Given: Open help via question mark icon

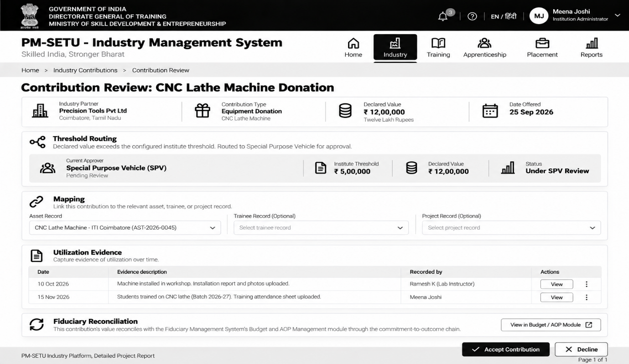Looking at the screenshot, I should 473,16.
